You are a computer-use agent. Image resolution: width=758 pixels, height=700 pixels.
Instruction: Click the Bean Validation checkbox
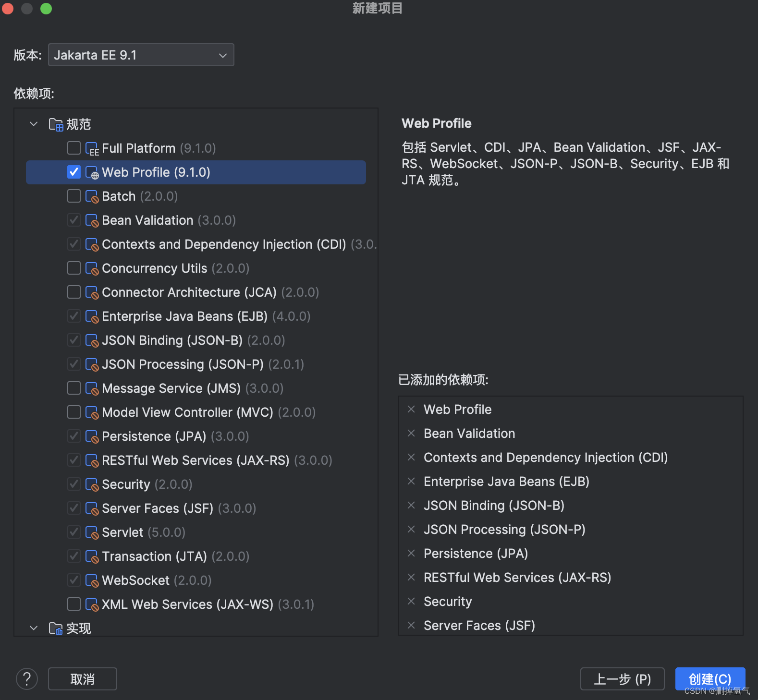pos(74,220)
